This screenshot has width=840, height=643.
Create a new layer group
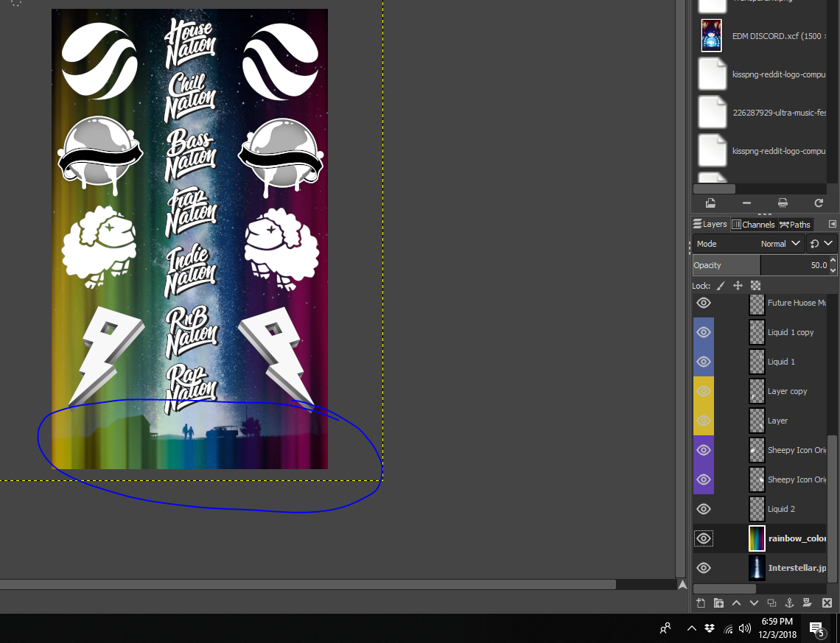[x=718, y=603]
